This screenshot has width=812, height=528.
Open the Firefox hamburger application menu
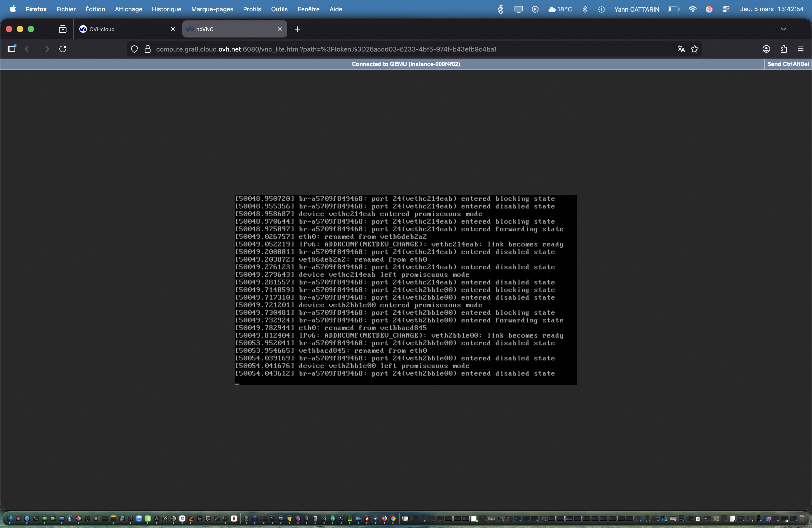pyautogui.click(x=800, y=49)
